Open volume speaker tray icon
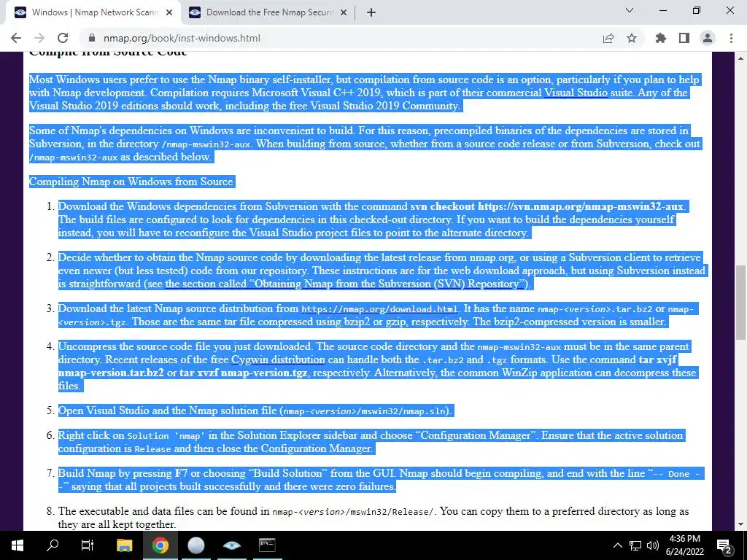The image size is (747, 560). click(x=653, y=545)
